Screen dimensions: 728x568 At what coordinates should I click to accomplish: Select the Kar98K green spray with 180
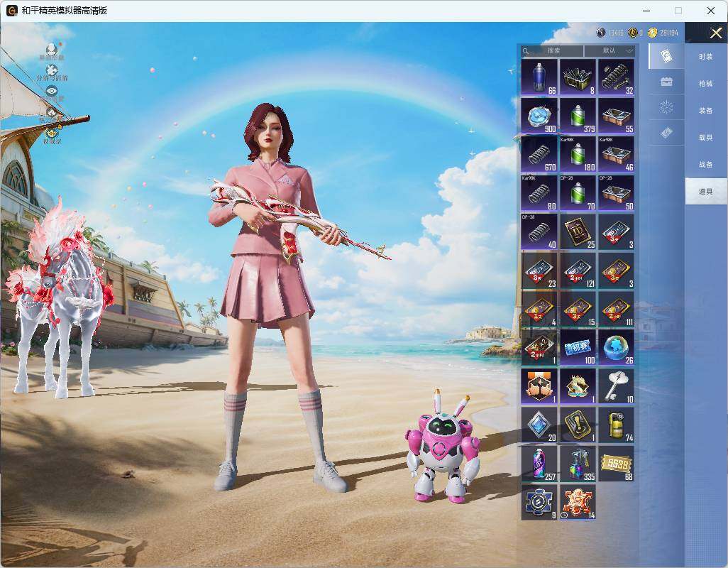578,154
